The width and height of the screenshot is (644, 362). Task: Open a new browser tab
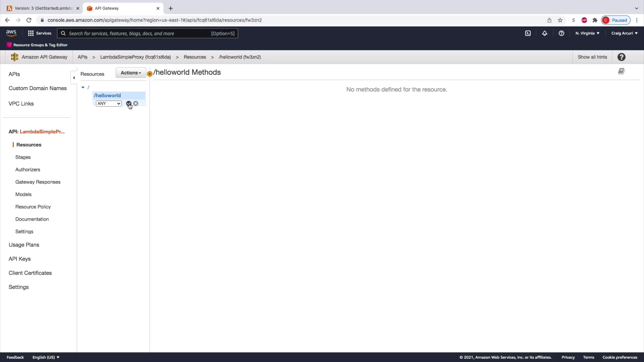171,8
